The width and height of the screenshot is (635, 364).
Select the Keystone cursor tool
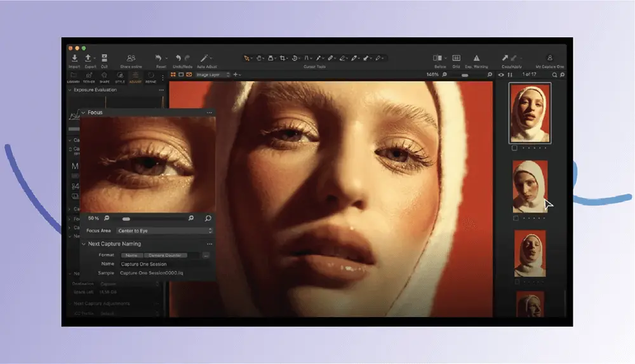coord(307,58)
